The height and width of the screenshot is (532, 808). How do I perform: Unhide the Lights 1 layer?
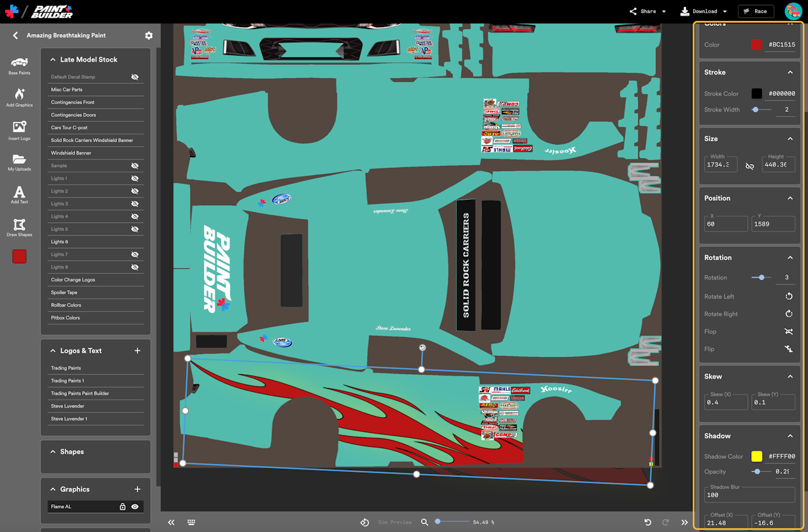click(134, 179)
